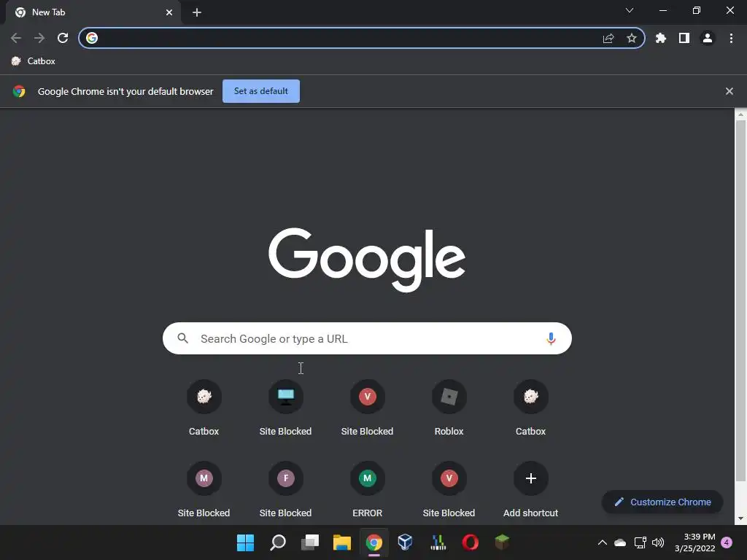The image size is (747, 560).
Task: Open the Chrome profile avatar icon
Action: tap(708, 38)
